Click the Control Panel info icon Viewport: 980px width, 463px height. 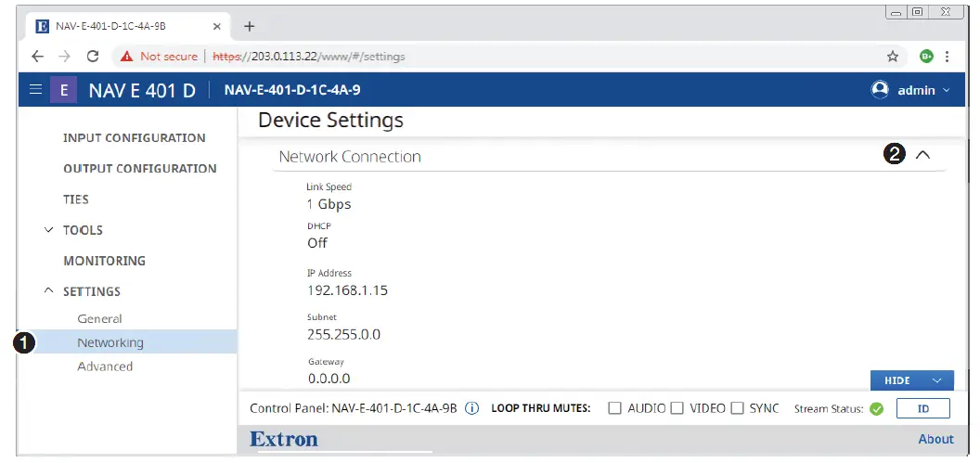[471, 408]
